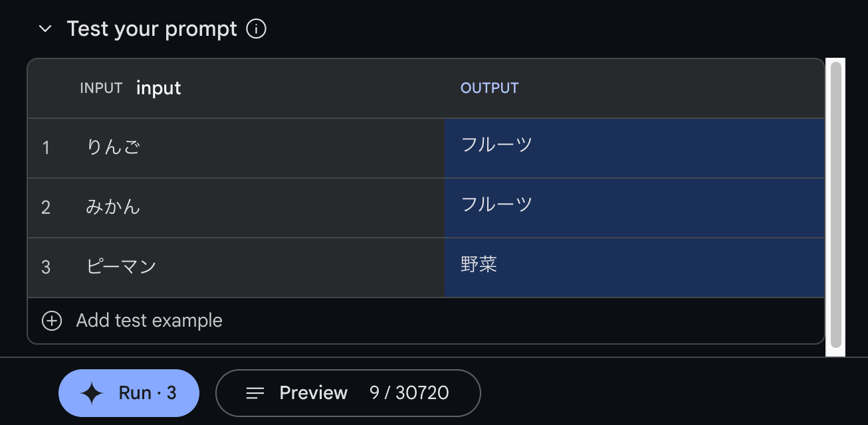Collapse the Test your prompt section
Viewport: 868px width, 425px height.
click(45, 29)
